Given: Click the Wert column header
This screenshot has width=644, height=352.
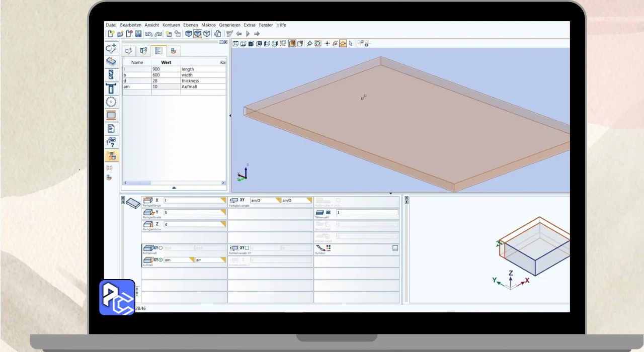Looking at the screenshot, I should [166, 62].
